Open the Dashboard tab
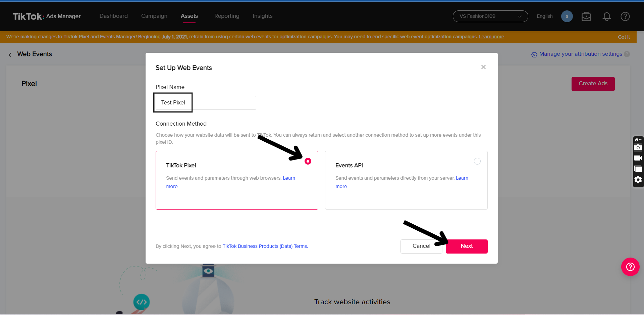644x315 pixels. [x=113, y=16]
